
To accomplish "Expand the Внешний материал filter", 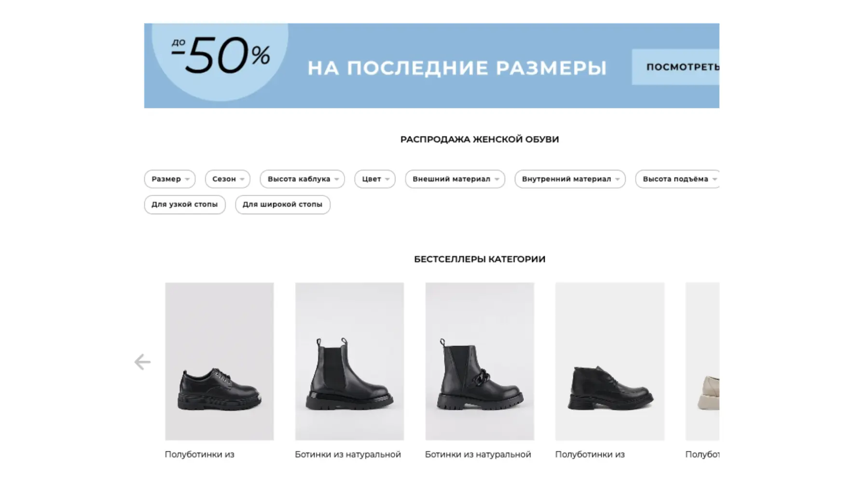I will [455, 179].
